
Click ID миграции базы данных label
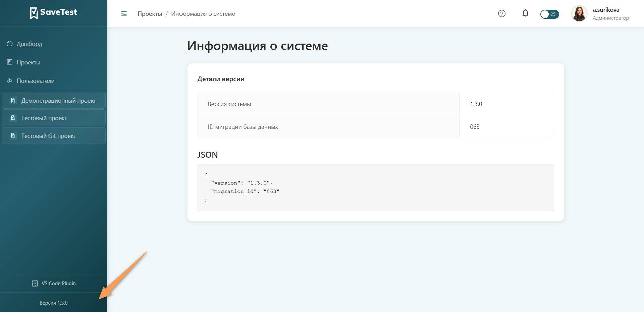[243, 127]
